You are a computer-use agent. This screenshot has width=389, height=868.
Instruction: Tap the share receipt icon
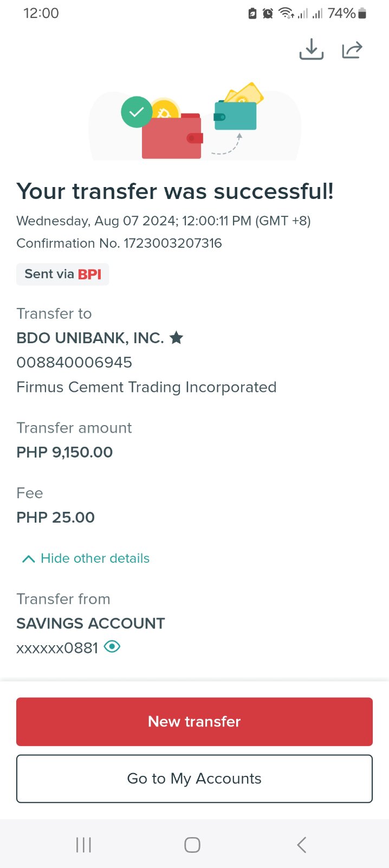(352, 50)
